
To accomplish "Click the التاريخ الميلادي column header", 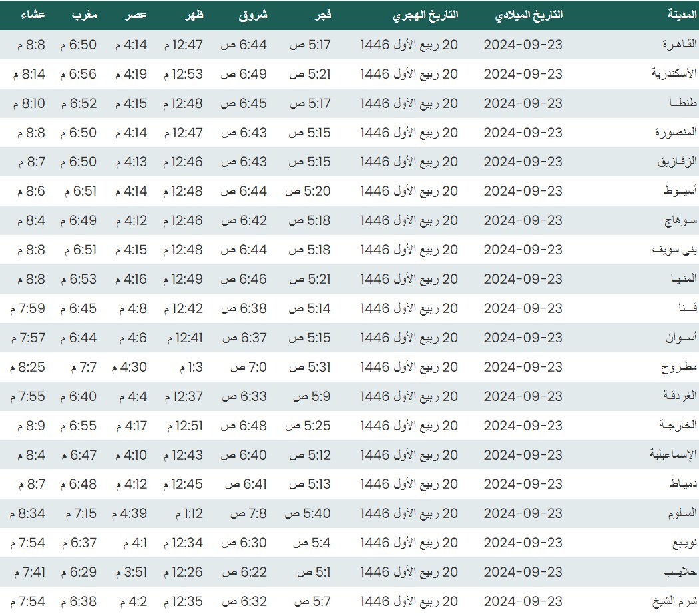I will click(529, 15).
